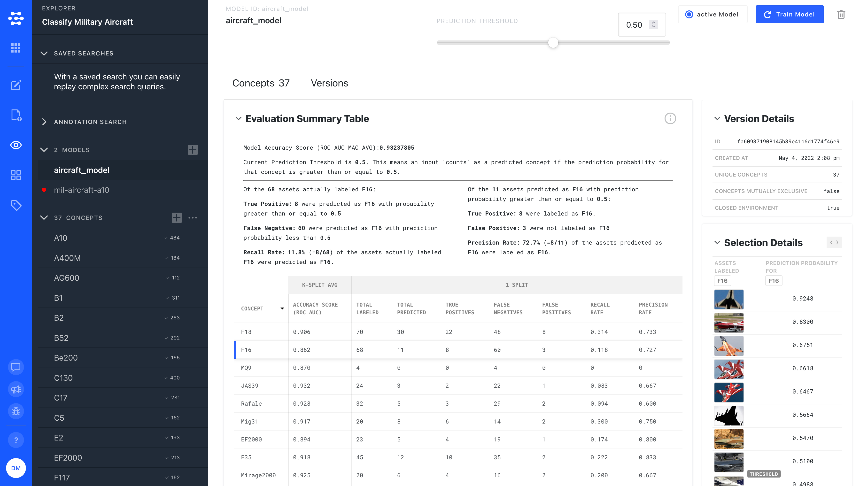Click the 0.50 threshold input field
This screenshot has width=868, height=486.
(x=642, y=25)
